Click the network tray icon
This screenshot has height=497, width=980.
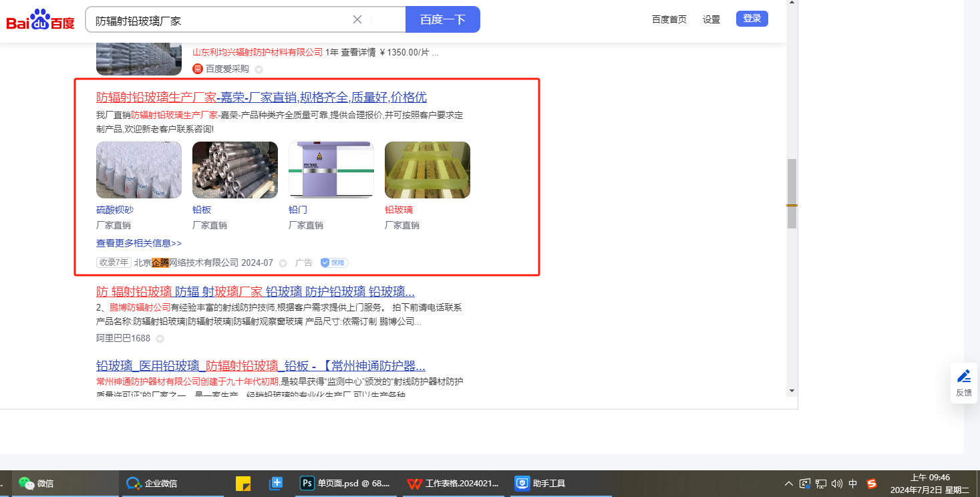pyautogui.click(x=821, y=484)
